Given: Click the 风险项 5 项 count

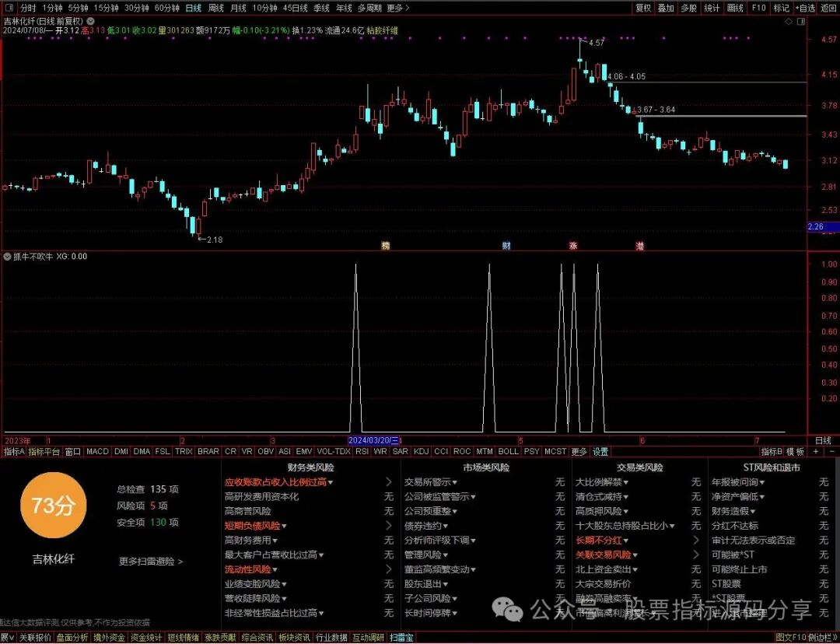Looking at the screenshot, I should 142,506.
